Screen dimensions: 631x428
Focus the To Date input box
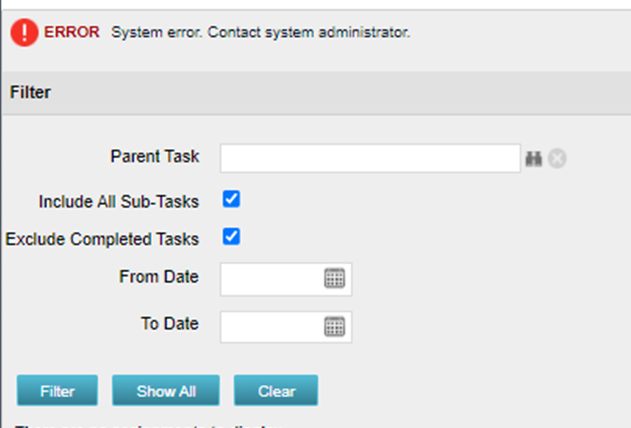click(272, 325)
